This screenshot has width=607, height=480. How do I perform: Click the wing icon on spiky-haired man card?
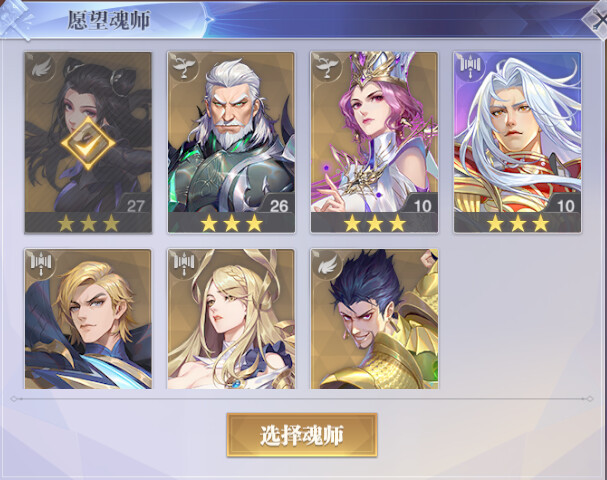click(327, 264)
